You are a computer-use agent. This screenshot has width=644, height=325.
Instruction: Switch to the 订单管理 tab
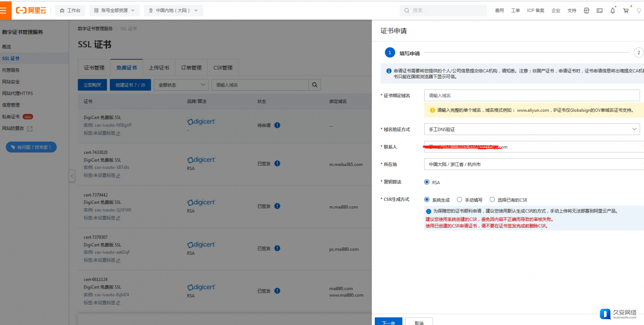coord(191,68)
